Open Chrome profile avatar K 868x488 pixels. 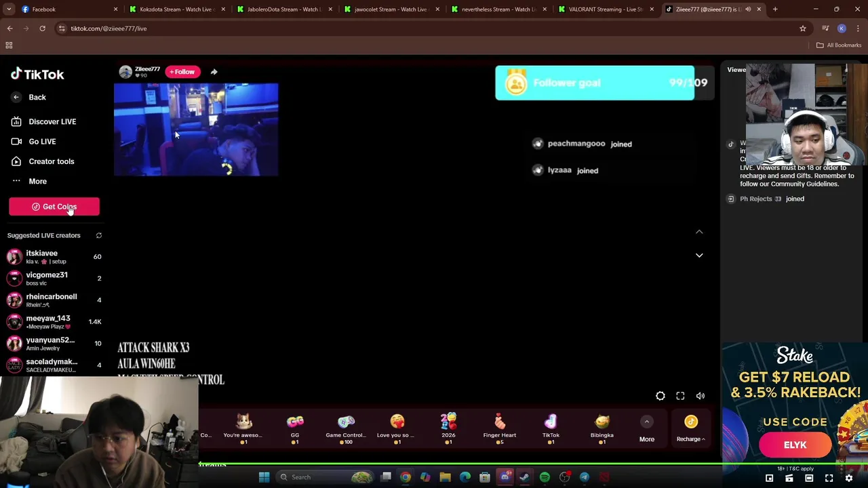pyautogui.click(x=842, y=28)
